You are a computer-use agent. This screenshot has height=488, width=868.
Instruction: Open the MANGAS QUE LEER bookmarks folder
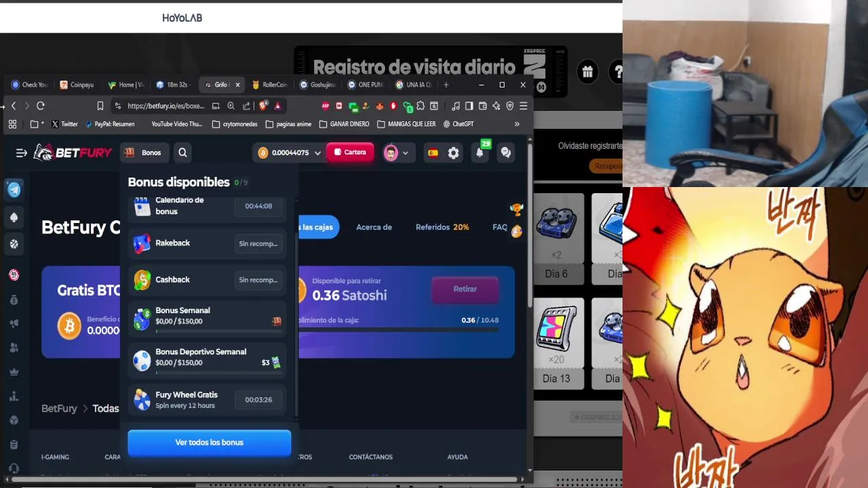[x=406, y=124]
